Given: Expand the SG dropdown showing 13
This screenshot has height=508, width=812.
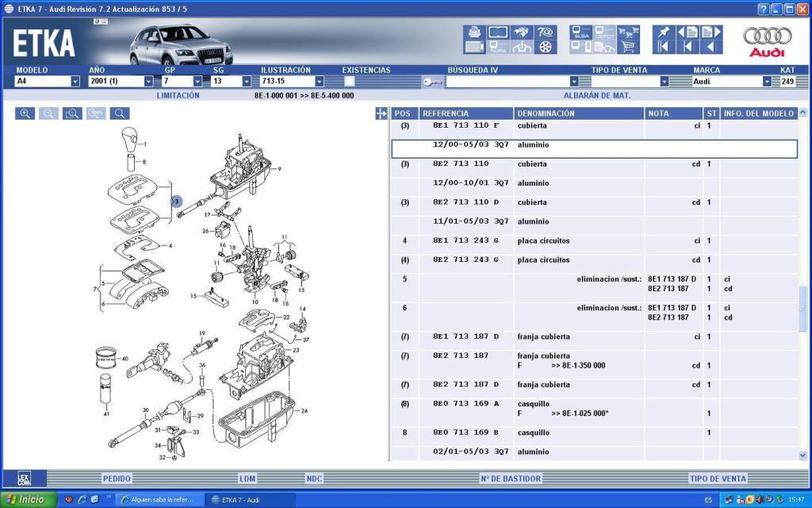Looking at the screenshot, I should point(247,82).
